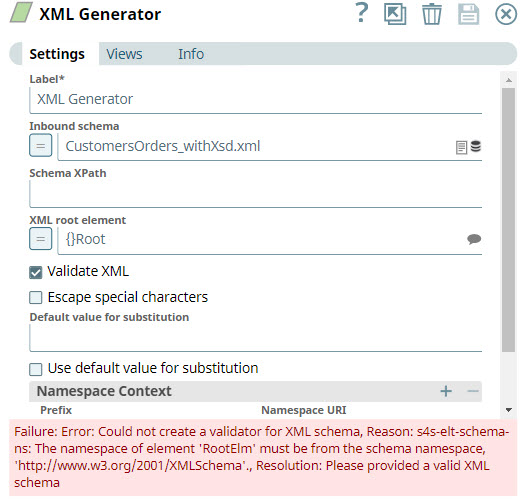520x502 pixels.
Task: Add a Namespace Context row with plus
Action: (446, 391)
